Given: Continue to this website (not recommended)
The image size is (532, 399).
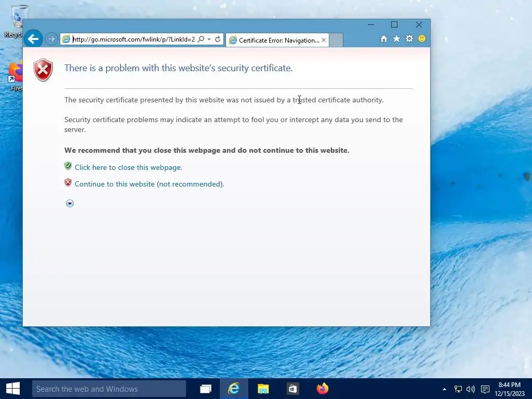Looking at the screenshot, I should (x=149, y=184).
